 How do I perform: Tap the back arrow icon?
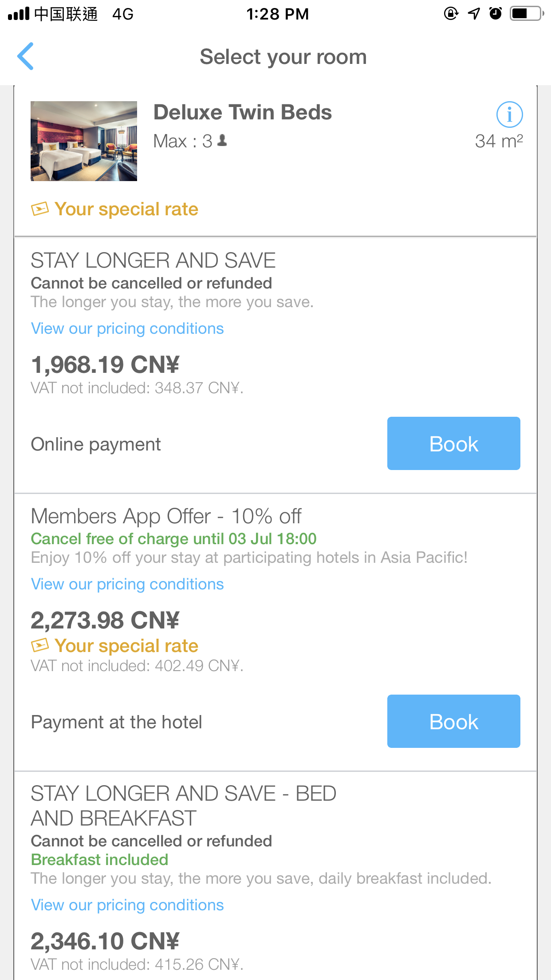pos(25,56)
